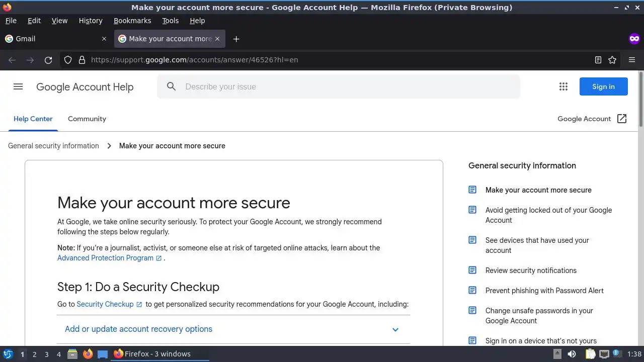The height and width of the screenshot is (362, 644).
Task: Open the Bookmarks menu
Action: click(132, 21)
